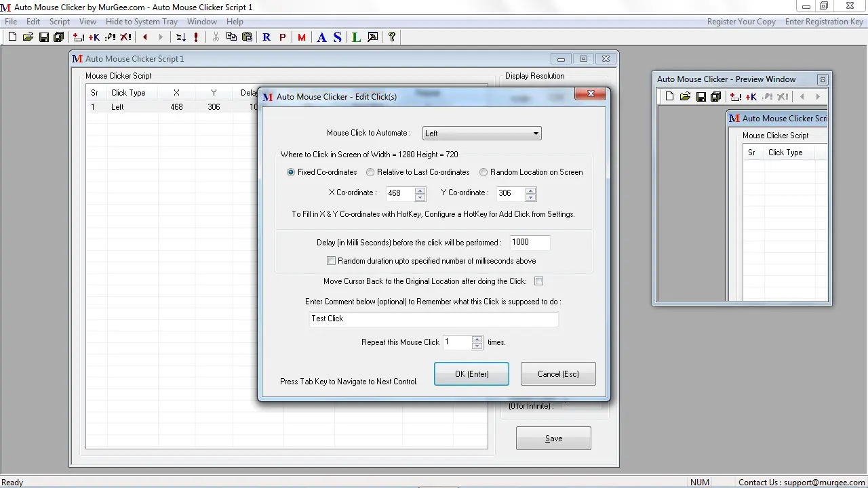Click the Add Click icon in main toolbar
This screenshot has height=488, width=868.
click(79, 37)
